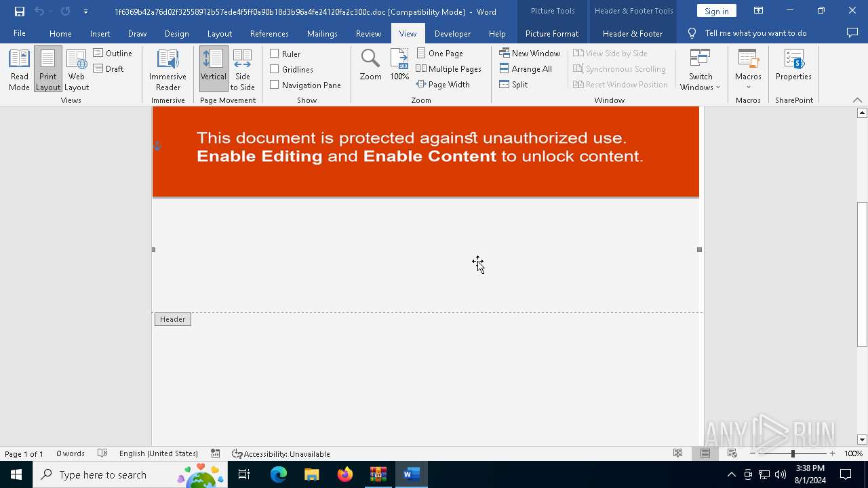
Task: Choose Page Width zoom
Action: point(443,84)
